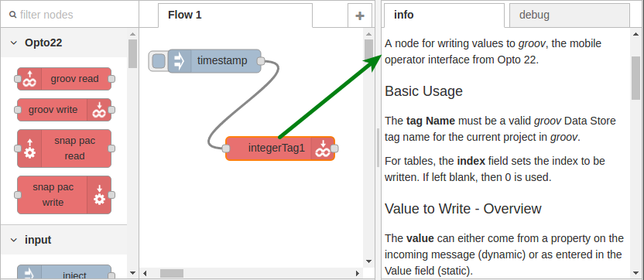Select the groov read palette node
Viewport: 644px width, 280px height.
tap(64, 79)
